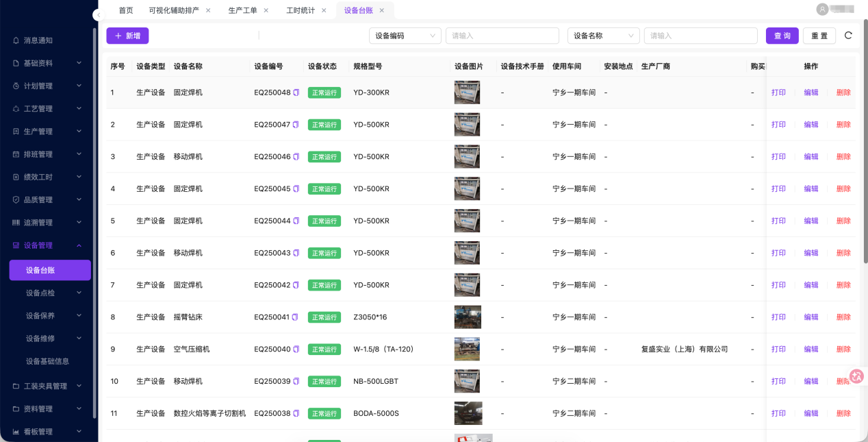The width and height of the screenshot is (868, 442).
Task: Click the 新增 button
Action: [x=127, y=36]
